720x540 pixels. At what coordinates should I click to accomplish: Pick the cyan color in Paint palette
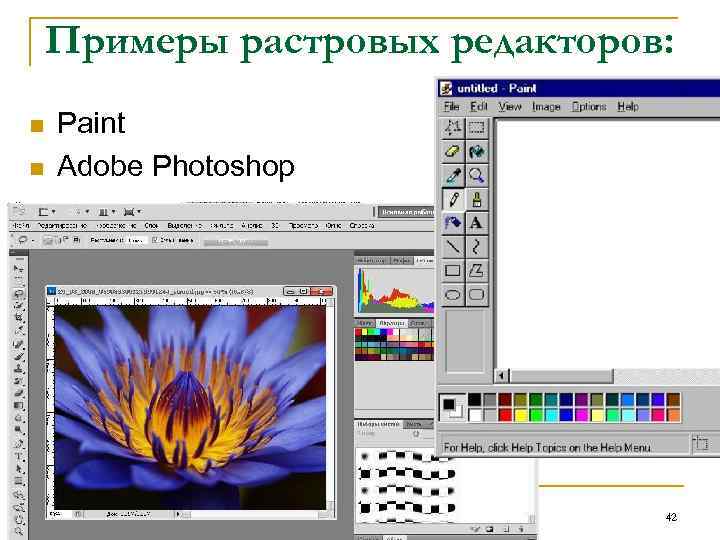[551, 415]
